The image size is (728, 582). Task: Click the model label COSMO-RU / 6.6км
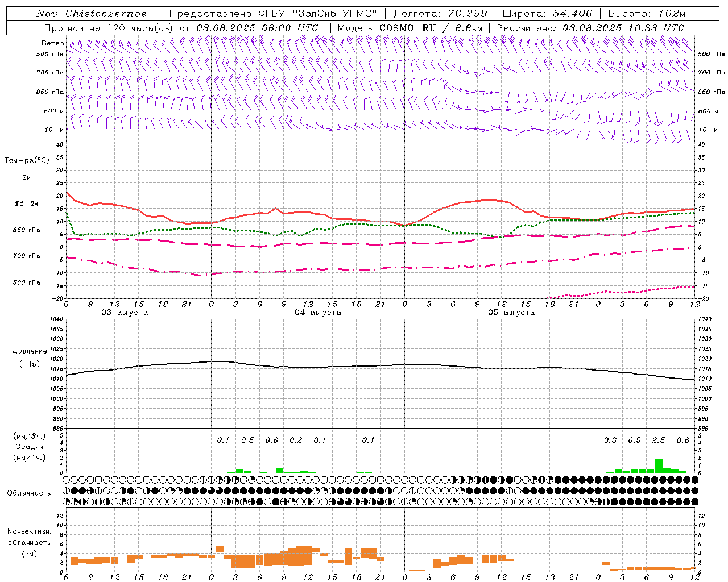(432, 28)
